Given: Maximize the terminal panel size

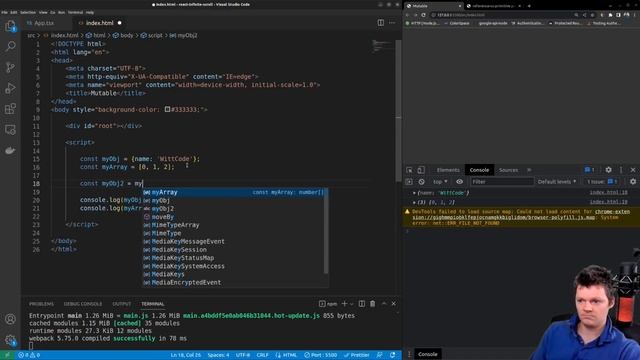Looking at the screenshot, I should 384,304.
